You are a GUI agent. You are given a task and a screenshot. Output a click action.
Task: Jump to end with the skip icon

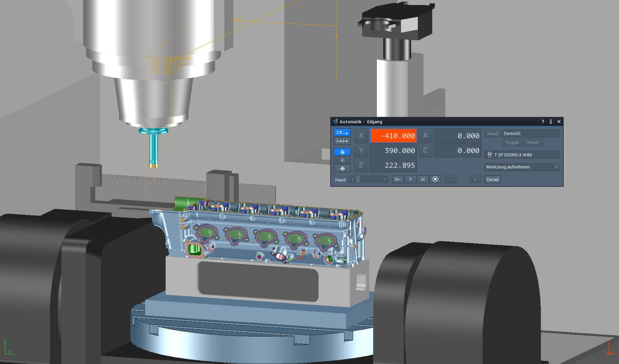[423, 179]
